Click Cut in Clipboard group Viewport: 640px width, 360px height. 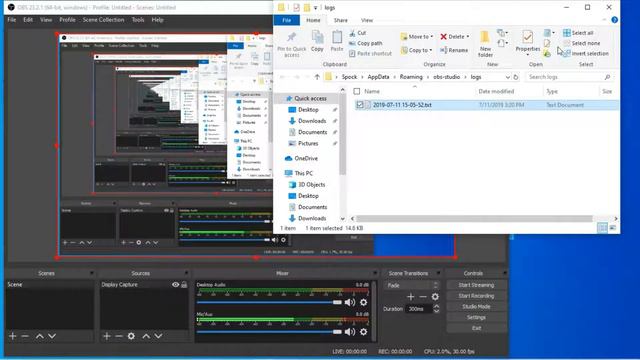[x=358, y=33]
